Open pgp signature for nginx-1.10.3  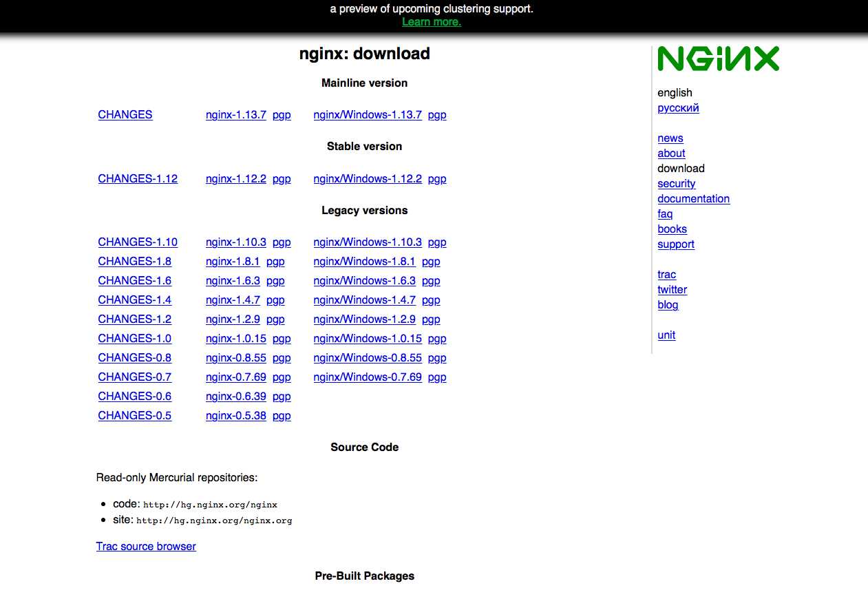pos(282,242)
